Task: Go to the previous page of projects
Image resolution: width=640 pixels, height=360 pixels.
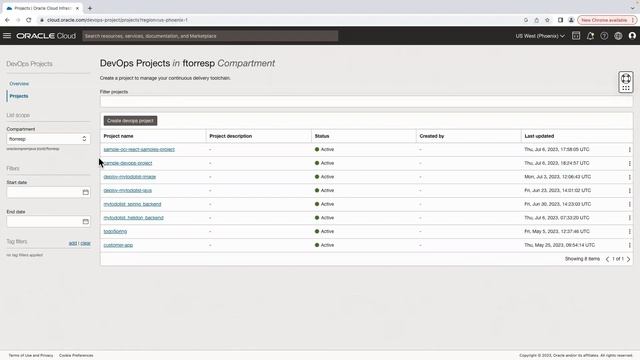Action: tap(607, 259)
